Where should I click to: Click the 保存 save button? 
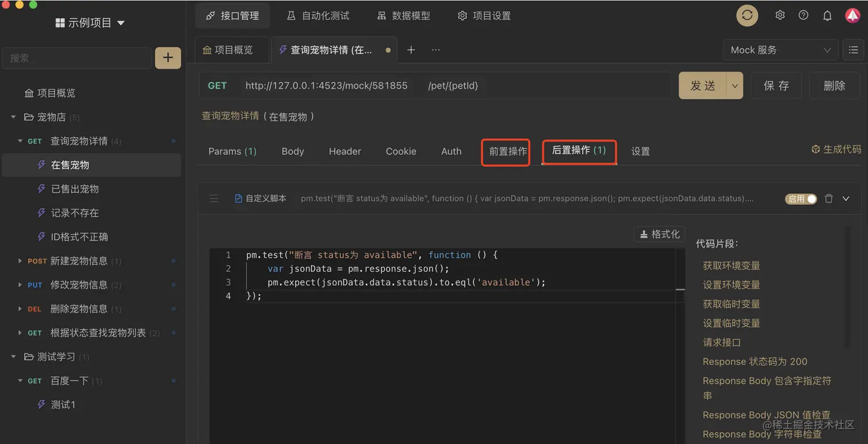point(776,86)
